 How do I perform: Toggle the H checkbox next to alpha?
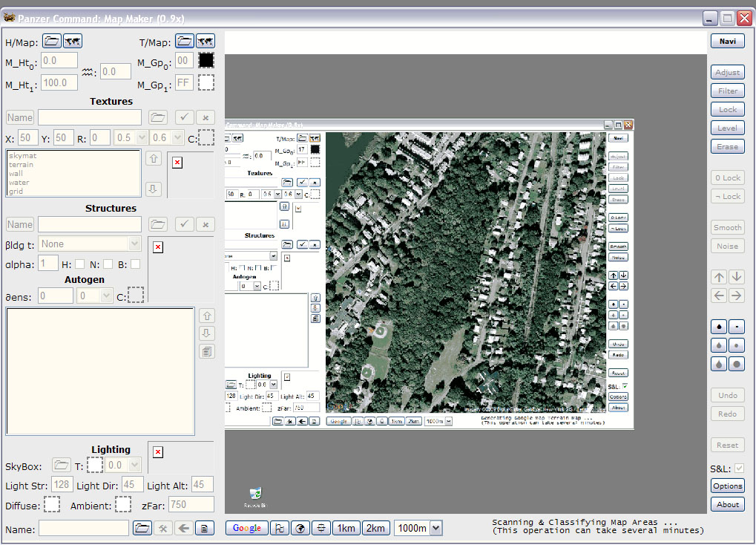tap(80, 264)
